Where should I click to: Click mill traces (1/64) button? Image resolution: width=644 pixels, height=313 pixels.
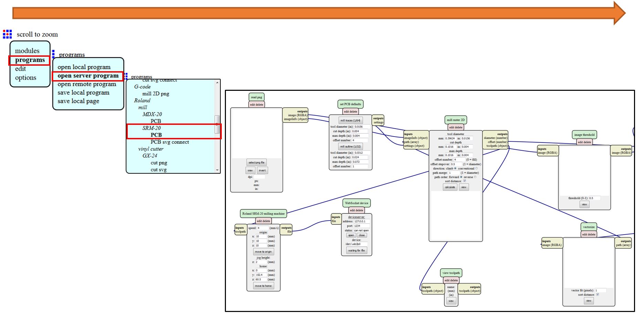[350, 120]
